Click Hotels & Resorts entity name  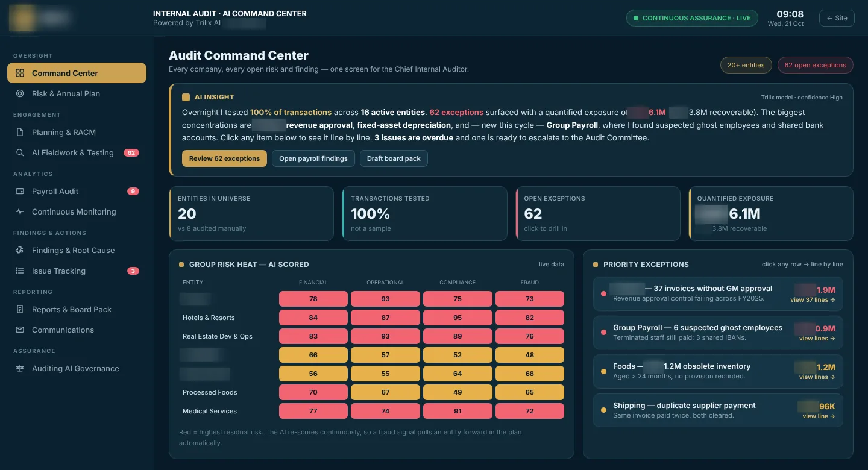209,318
